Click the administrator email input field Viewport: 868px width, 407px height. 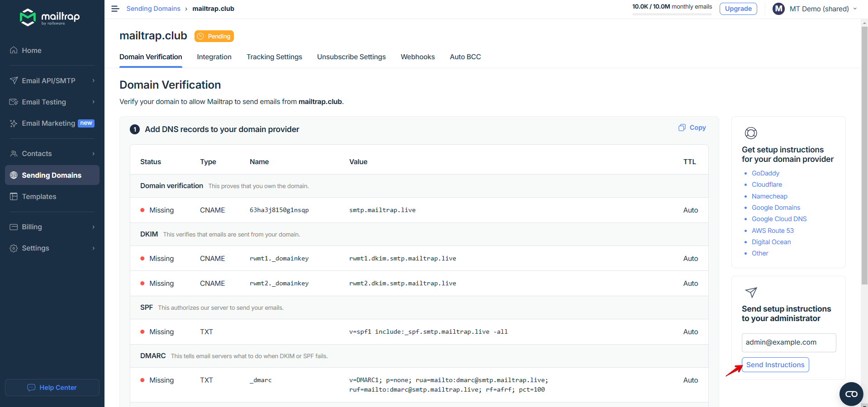pos(788,343)
